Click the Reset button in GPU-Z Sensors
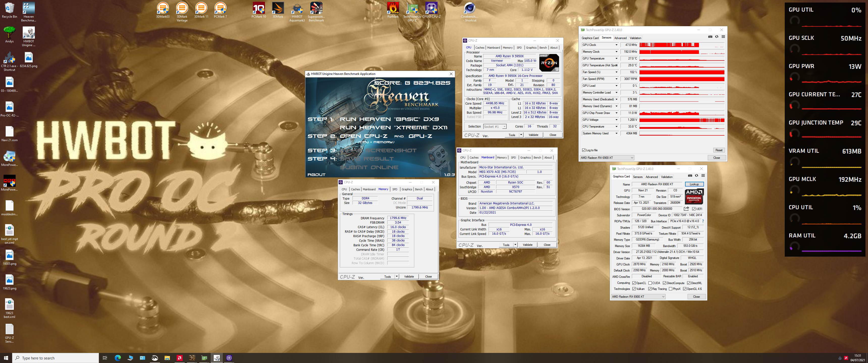 click(719, 150)
